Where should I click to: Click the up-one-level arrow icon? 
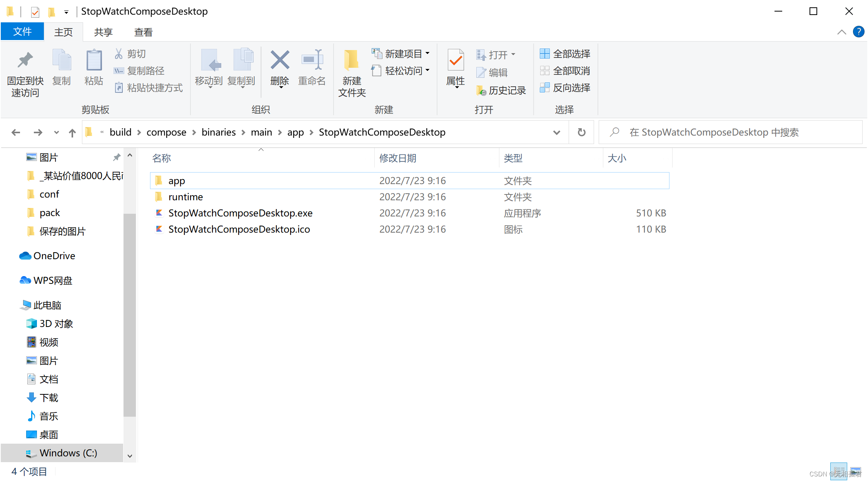pos(72,133)
